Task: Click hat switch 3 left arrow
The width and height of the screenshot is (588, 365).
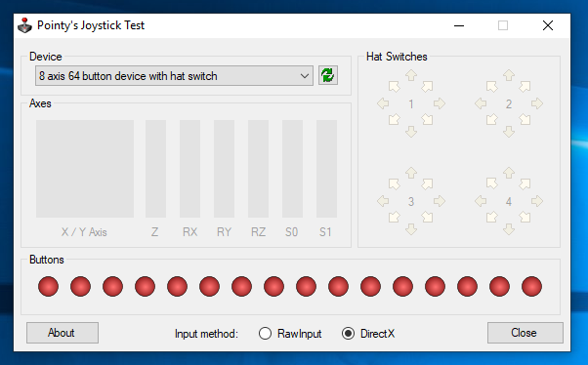Action: [383, 201]
